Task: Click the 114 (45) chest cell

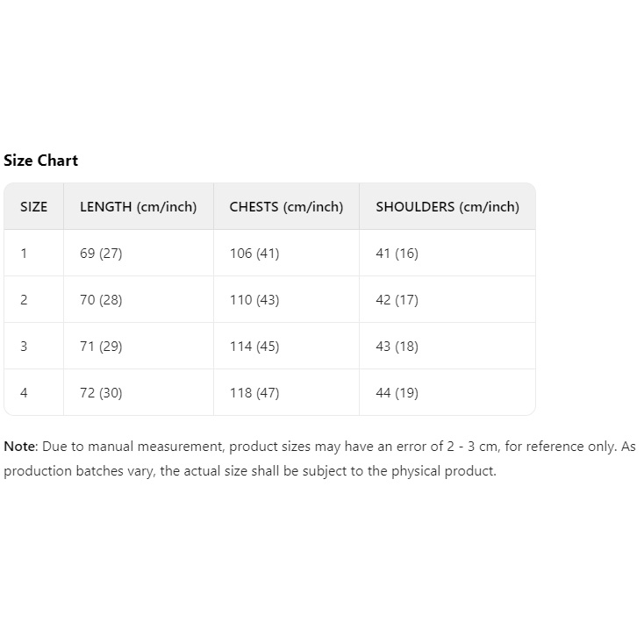Action: (254, 347)
